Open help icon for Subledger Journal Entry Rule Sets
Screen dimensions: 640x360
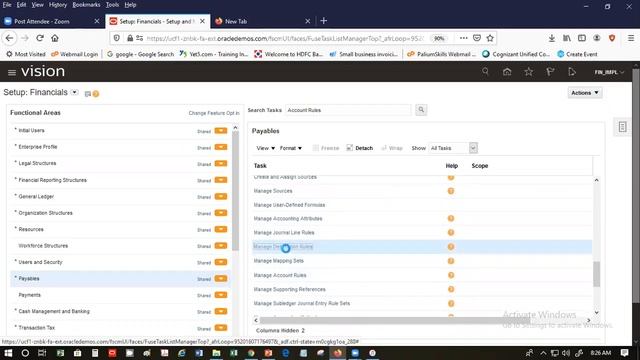pyautogui.click(x=451, y=303)
